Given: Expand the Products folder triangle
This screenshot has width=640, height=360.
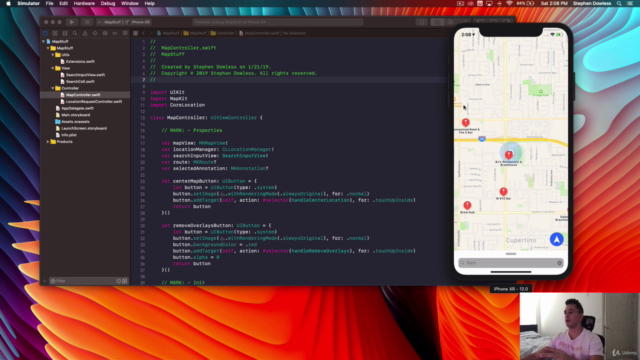Looking at the screenshot, I should coord(48,142).
